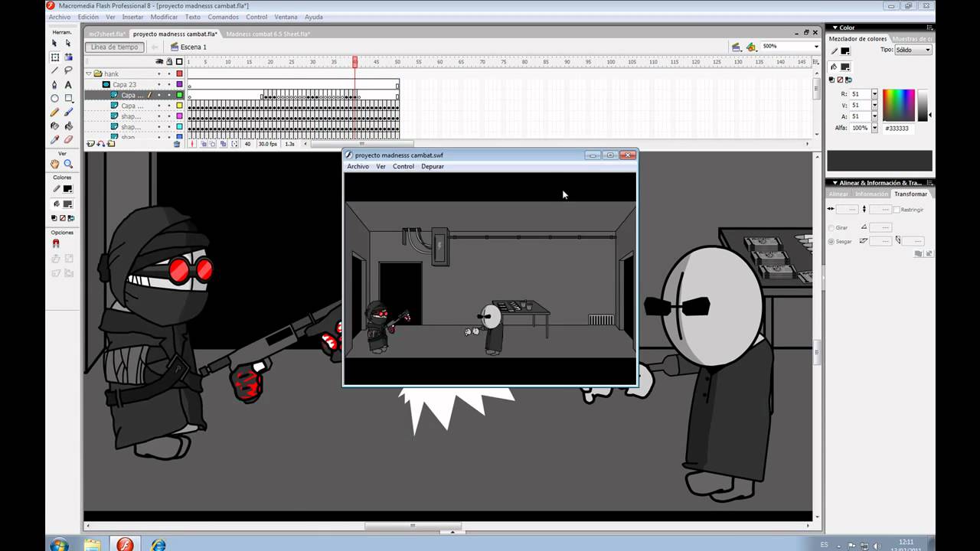Select the Pen tool
The image size is (980, 551).
click(54, 85)
